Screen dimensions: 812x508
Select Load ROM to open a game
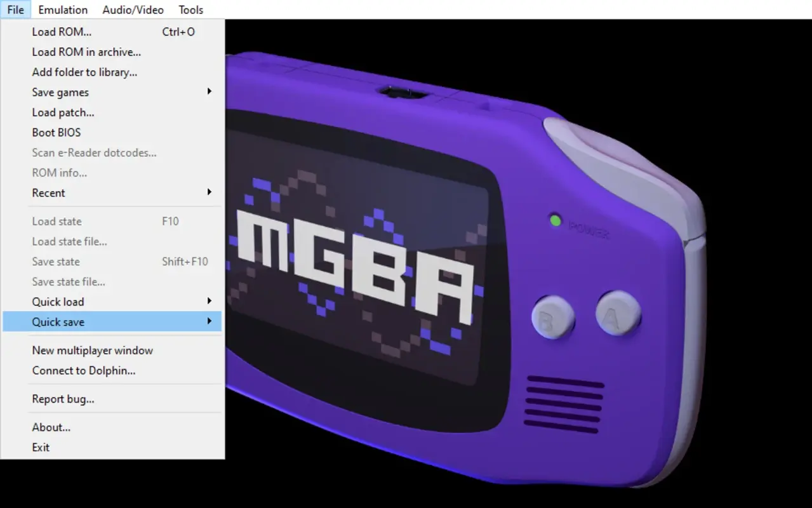[x=62, y=32]
